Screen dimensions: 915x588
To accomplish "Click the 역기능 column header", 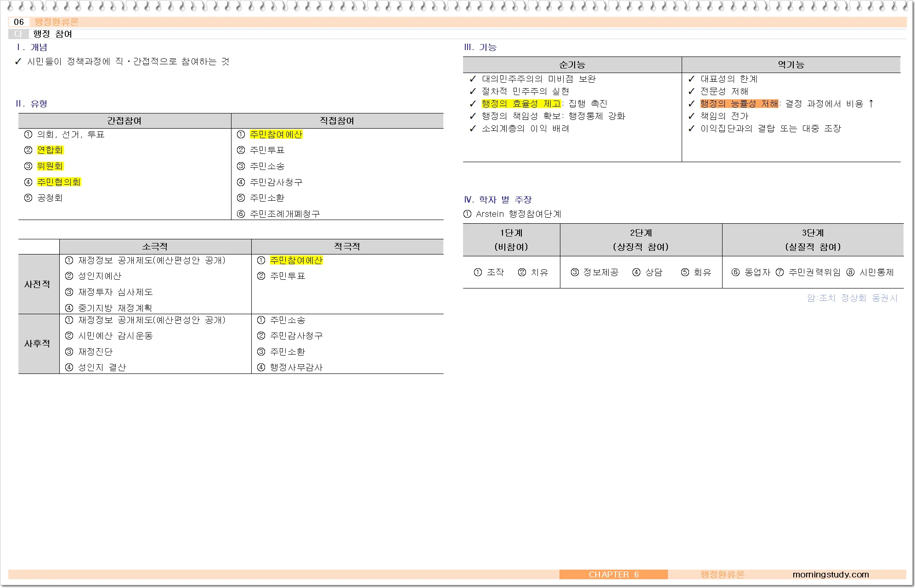I will click(791, 65).
